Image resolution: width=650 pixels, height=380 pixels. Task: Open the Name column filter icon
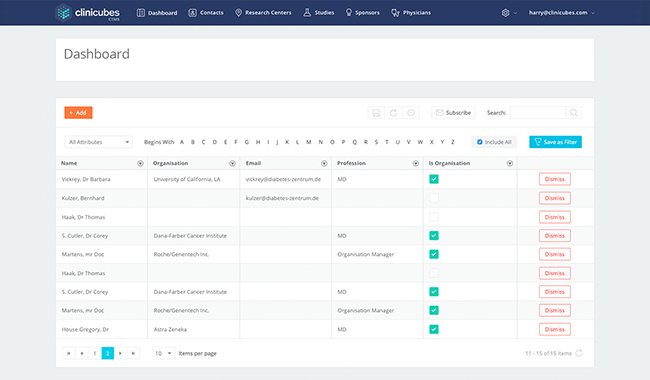point(140,163)
